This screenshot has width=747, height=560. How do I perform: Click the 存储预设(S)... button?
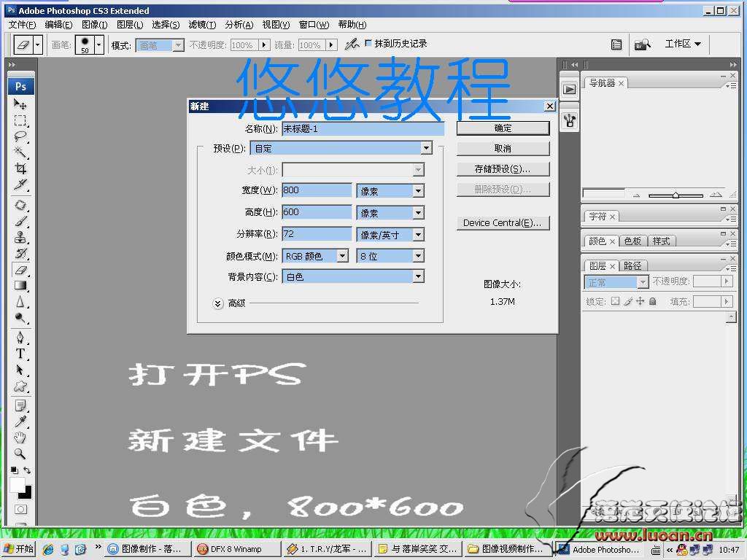(x=503, y=169)
